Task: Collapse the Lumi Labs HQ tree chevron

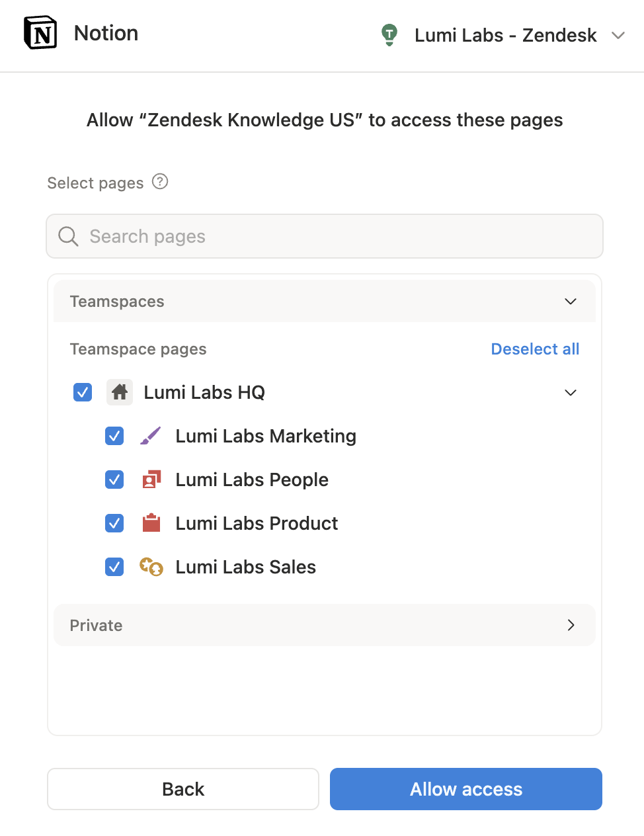Action: click(x=571, y=392)
